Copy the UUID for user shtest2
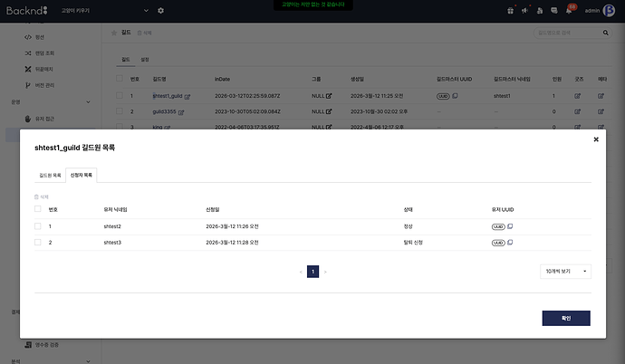 tap(510, 226)
